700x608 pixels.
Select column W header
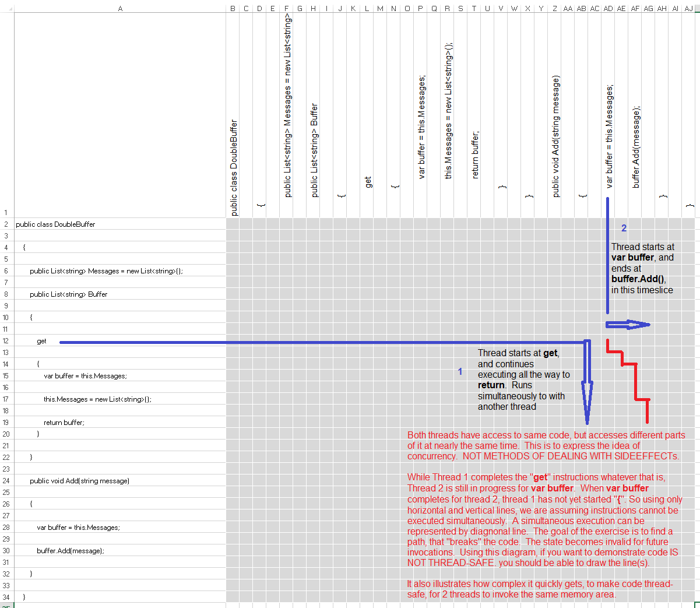pyautogui.click(x=514, y=8)
